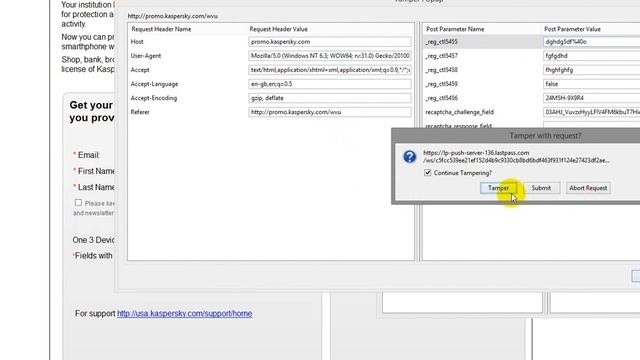
Task: Edit the Accept-Encoding value field
Action: (x=330, y=98)
